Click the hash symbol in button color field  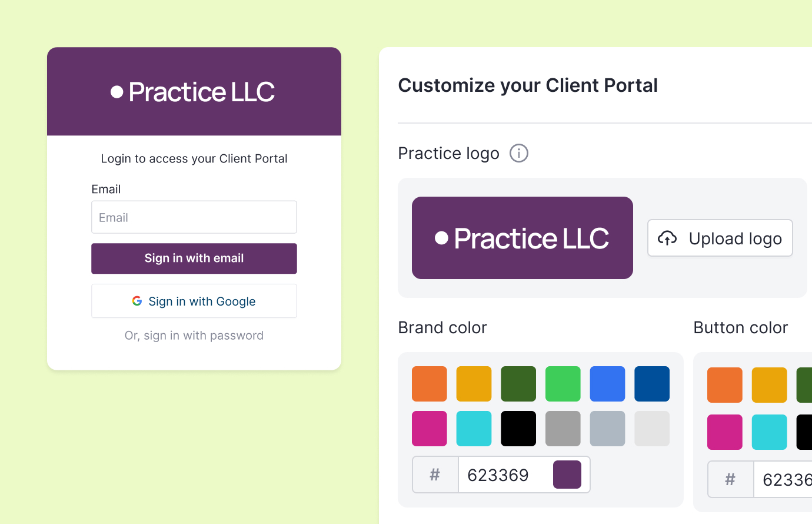tap(730, 479)
